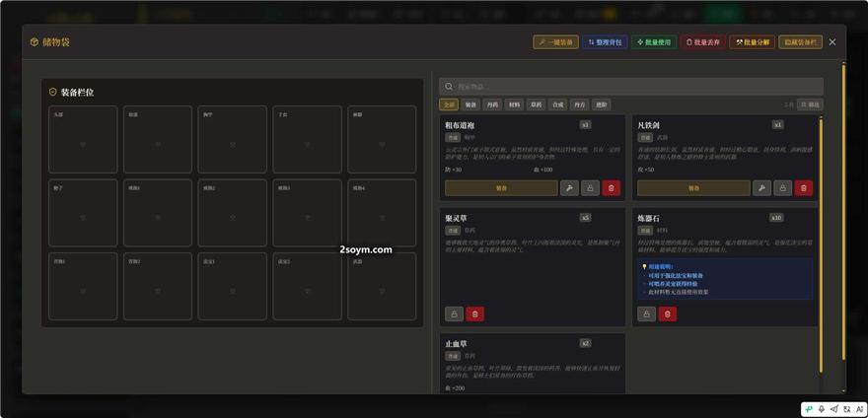Click the translate icon in floating toolbar

[x=847, y=409]
